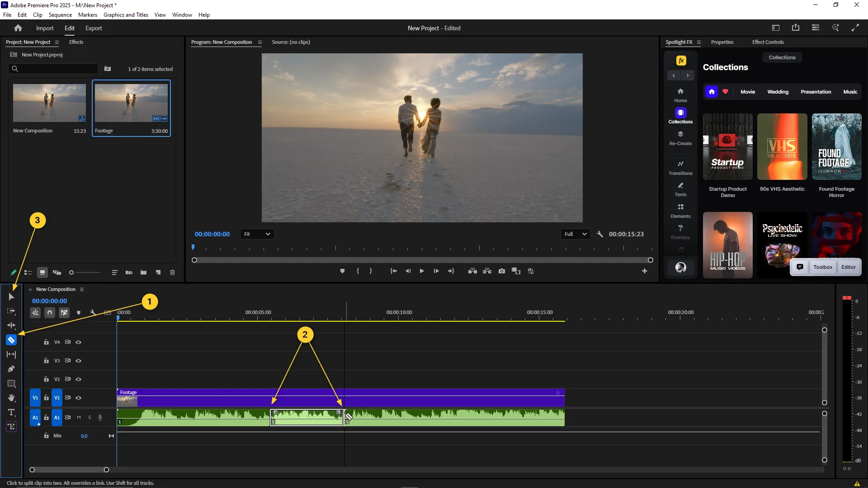The image size is (868, 488).
Task: Click the Export Frame camera icon
Action: click(x=502, y=271)
